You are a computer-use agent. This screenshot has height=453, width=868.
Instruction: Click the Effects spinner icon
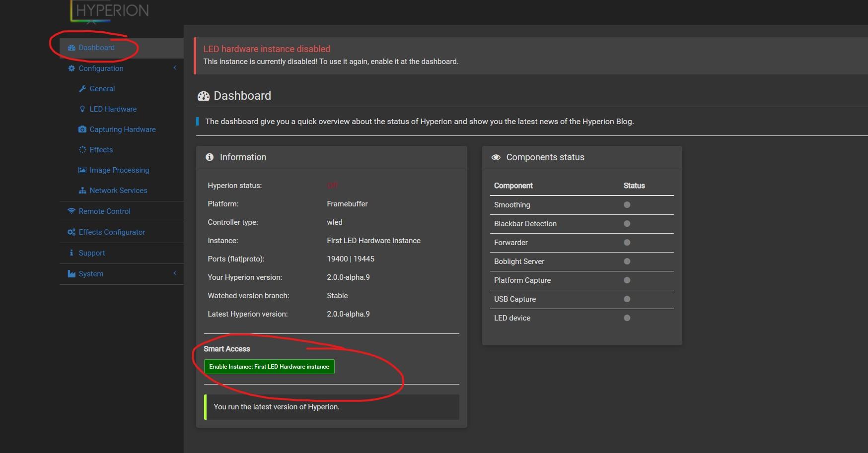point(82,150)
